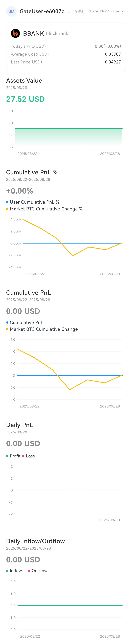Toggle the Inflow legend marker
The height and width of the screenshot is (644, 132).
7,571
